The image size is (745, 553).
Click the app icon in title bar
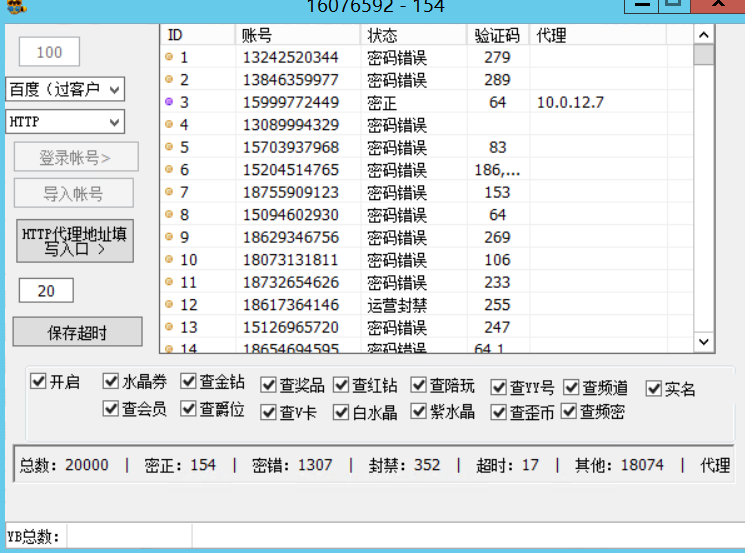18,6
